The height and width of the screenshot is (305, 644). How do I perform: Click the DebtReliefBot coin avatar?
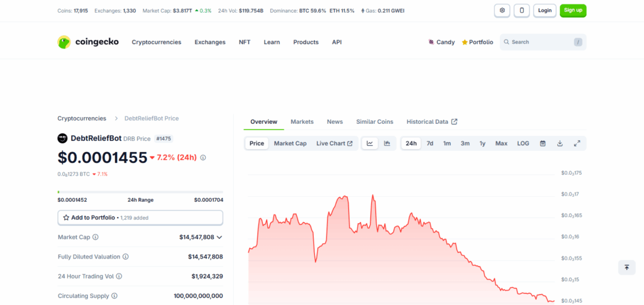point(62,138)
